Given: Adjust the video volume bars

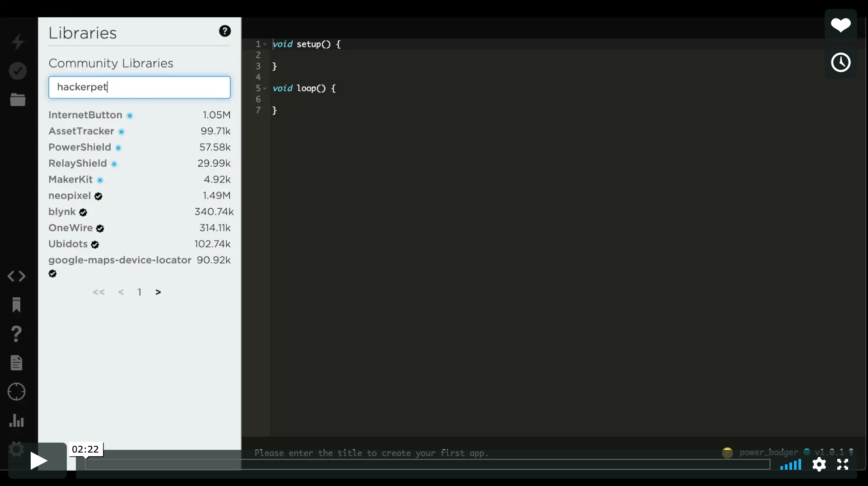Looking at the screenshot, I should [x=790, y=464].
